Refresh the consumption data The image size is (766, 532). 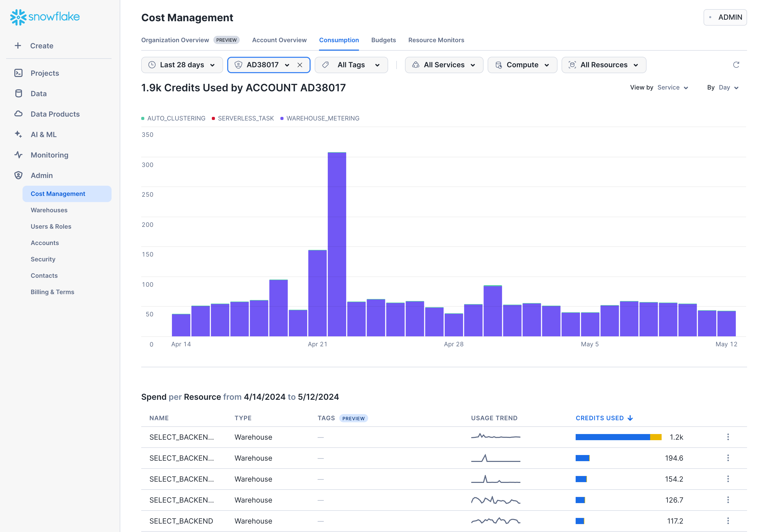pyautogui.click(x=736, y=65)
